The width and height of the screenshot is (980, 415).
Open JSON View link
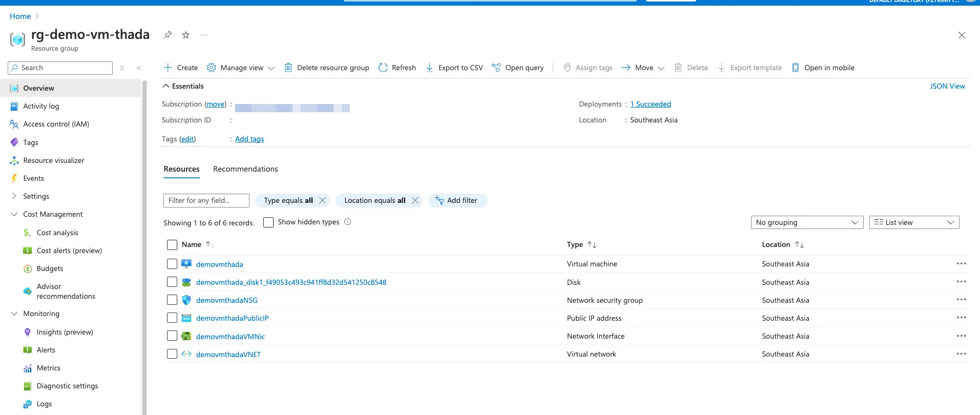947,86
